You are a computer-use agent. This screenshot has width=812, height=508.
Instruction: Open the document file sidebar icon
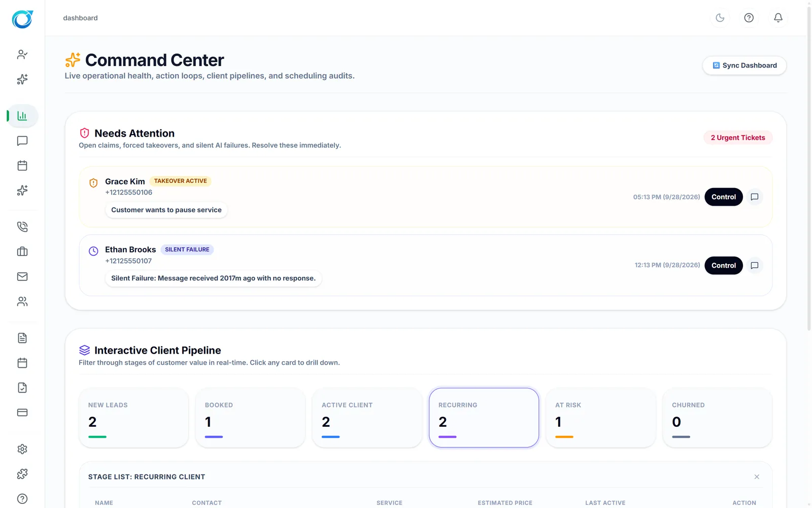click(22, 338)
